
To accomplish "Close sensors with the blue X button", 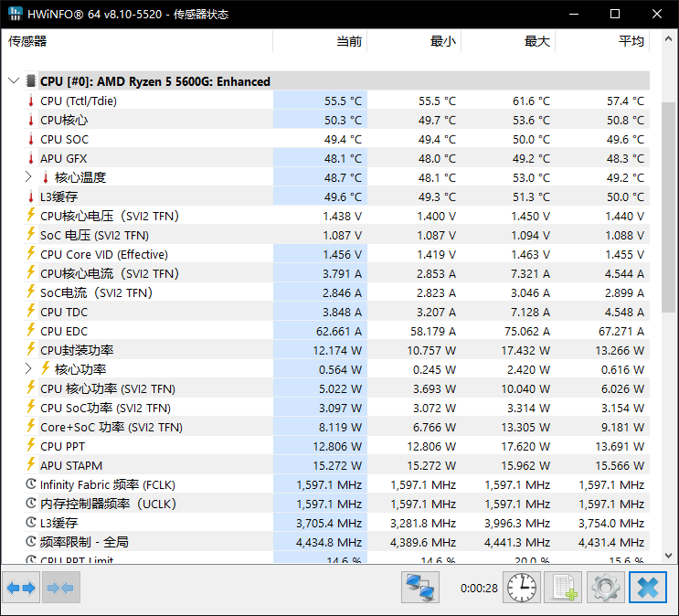I will pos(648,588).
